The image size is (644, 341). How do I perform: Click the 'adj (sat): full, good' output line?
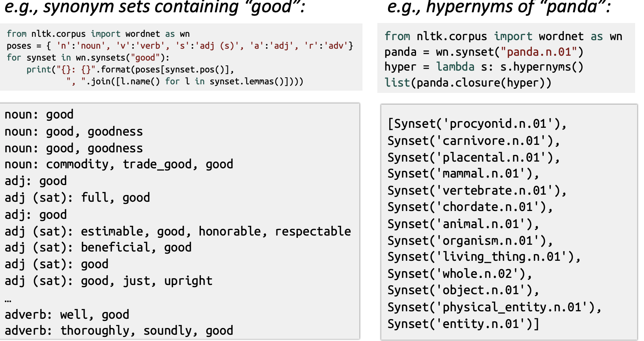(77, 198)
